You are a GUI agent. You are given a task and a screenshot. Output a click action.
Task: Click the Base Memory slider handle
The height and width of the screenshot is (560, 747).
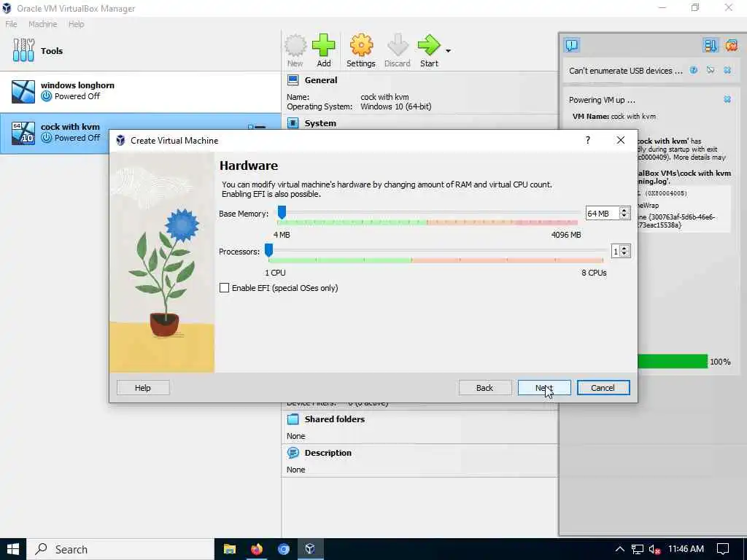point(282,212)
